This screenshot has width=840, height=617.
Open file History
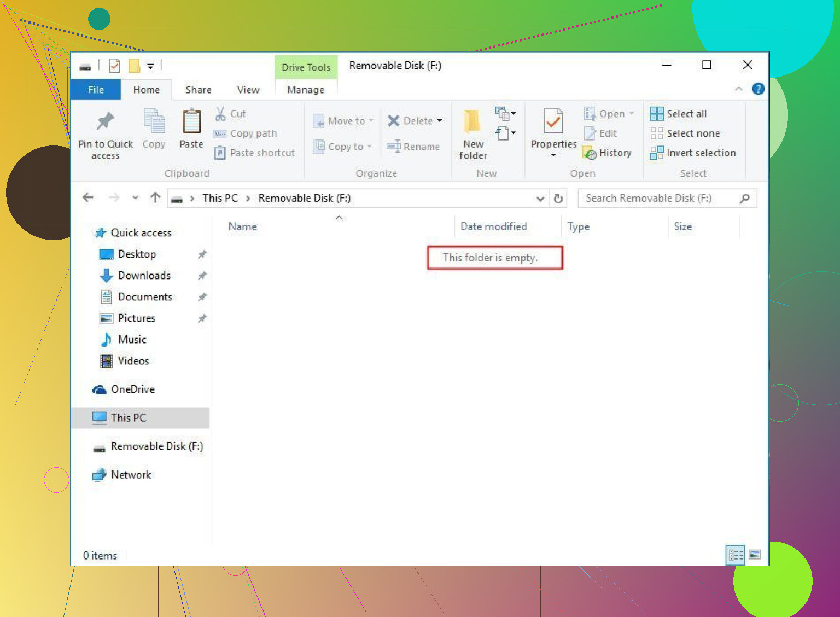pyautogui.click(x=608, y=153)
